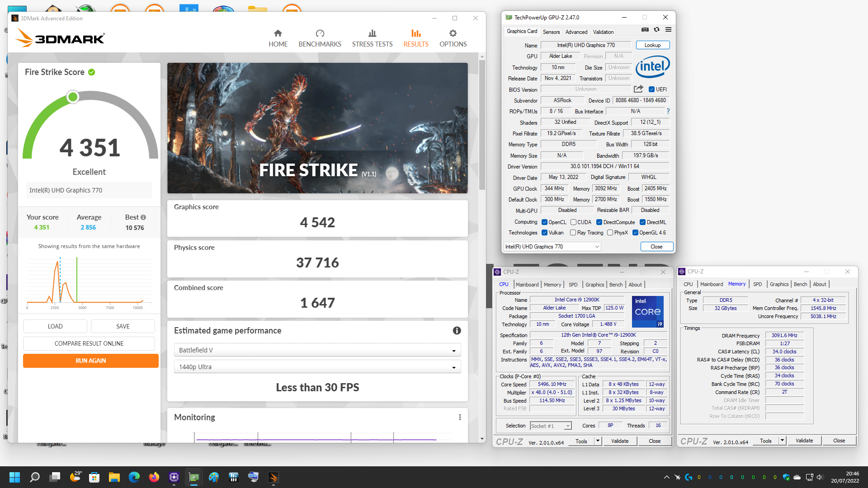Open the GPU-Z taskbar icon
The height and width of the screenshot is (488, 868).
click(194, 477)
